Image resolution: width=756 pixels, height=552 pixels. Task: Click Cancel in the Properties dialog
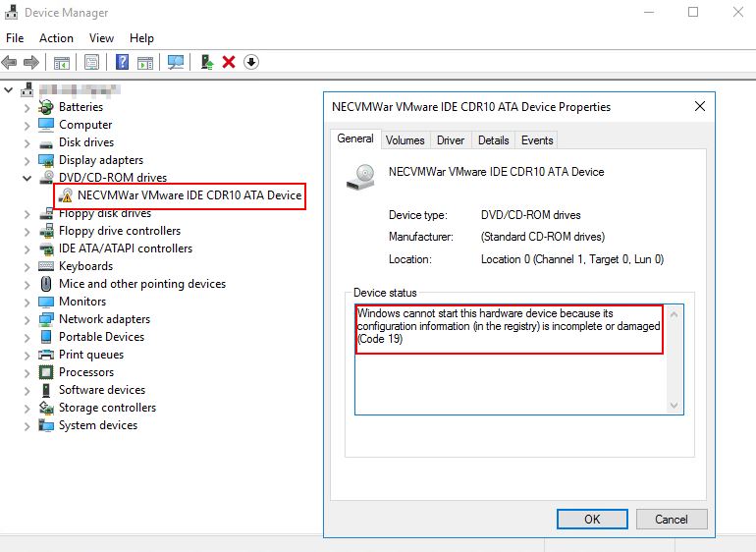click(x=672, y=520)
